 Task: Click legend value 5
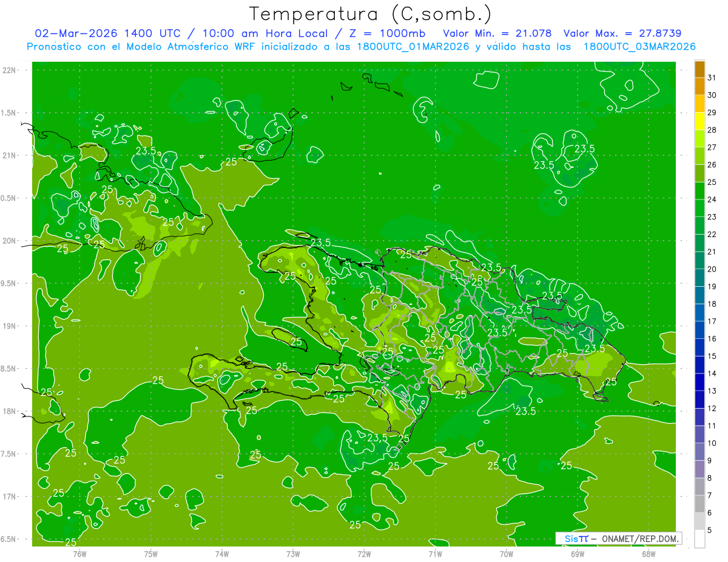coord(710,530)
